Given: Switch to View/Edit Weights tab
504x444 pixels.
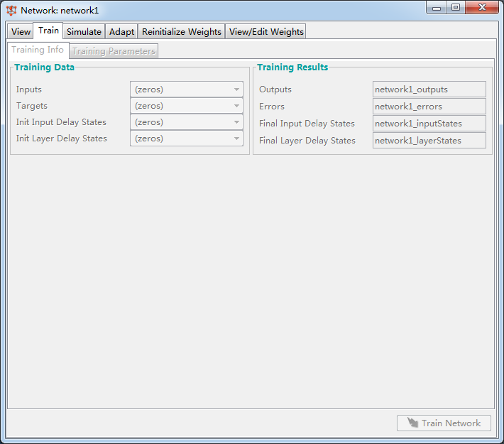Looking at the screenshot, I should (265, 31).
